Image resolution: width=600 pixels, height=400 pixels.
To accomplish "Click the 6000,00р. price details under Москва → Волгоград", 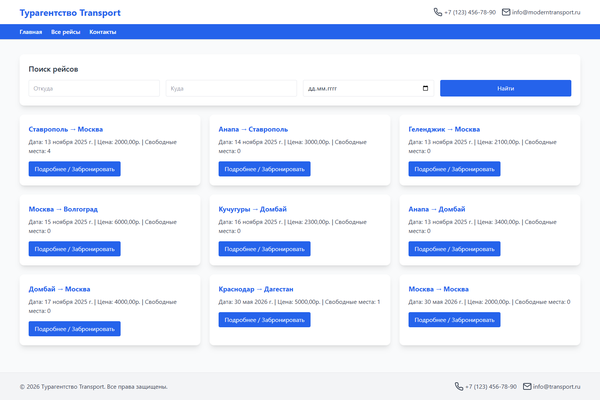I will [x=103, y=227].
